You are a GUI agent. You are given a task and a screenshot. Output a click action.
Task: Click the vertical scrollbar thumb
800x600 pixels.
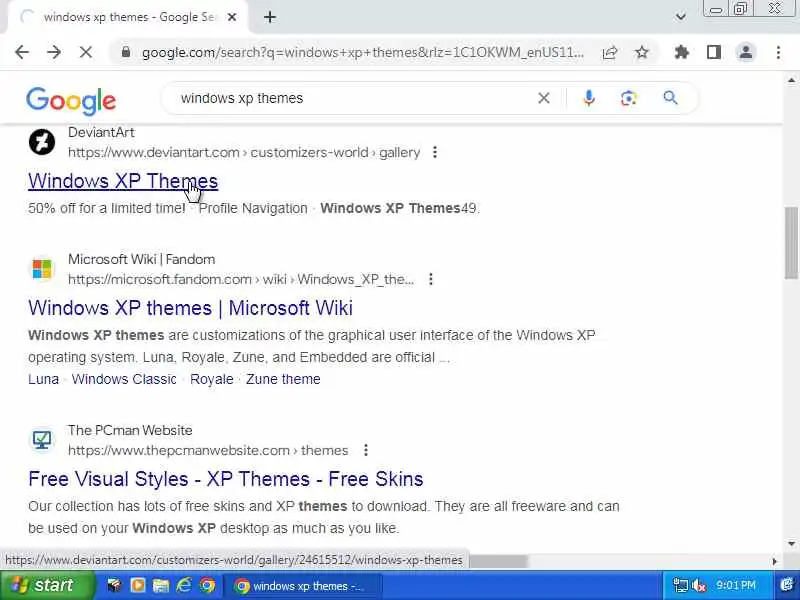pos(791,243)
